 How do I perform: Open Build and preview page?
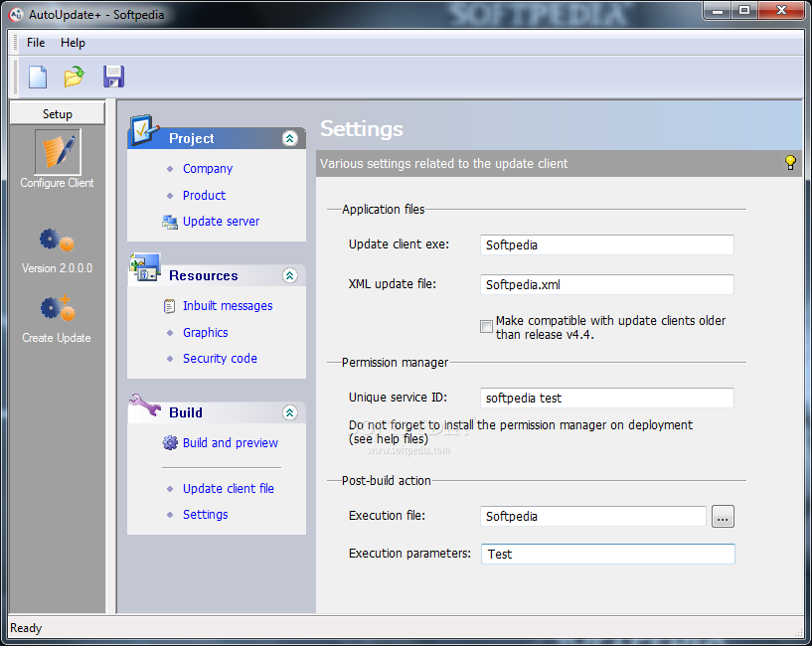click(x=231, y=443)
